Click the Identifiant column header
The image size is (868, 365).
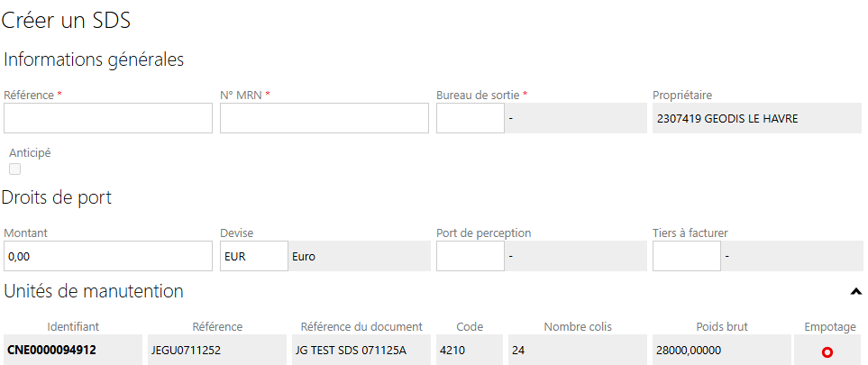(x=73, y=327)
